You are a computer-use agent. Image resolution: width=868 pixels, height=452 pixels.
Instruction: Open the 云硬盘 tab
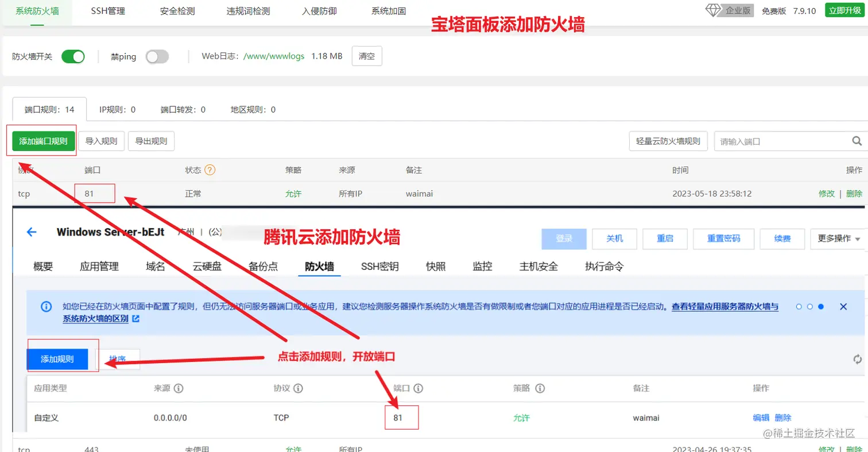click(207, 266)
